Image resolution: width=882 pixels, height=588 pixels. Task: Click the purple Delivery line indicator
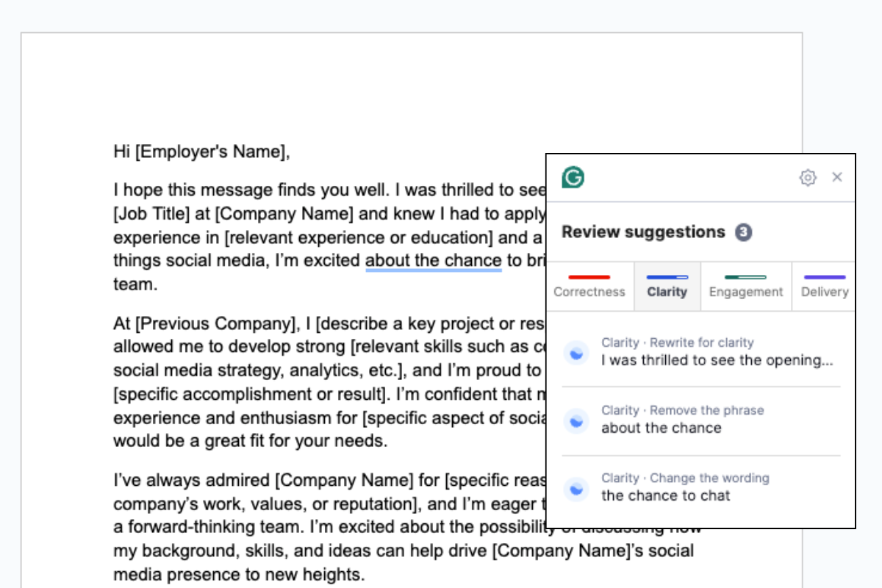tap(824, 275)
